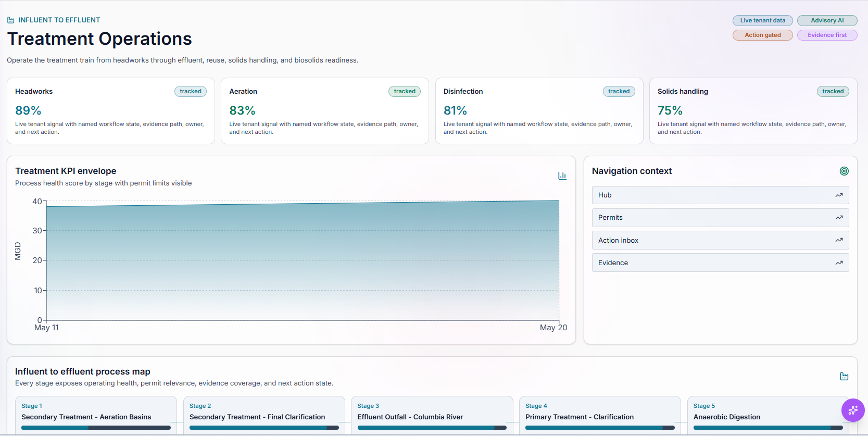This screenshot has width=868, height=436.
Task: Click the Stage 3 progress bar for Effluent Outfall
Action: click(432, 428)
